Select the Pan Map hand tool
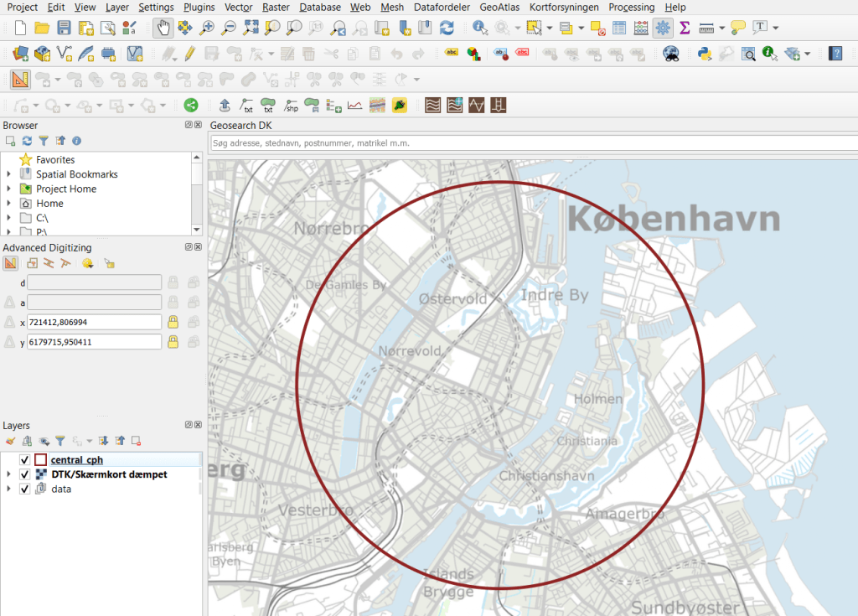 pyautogui.click(x=163, y=28)
